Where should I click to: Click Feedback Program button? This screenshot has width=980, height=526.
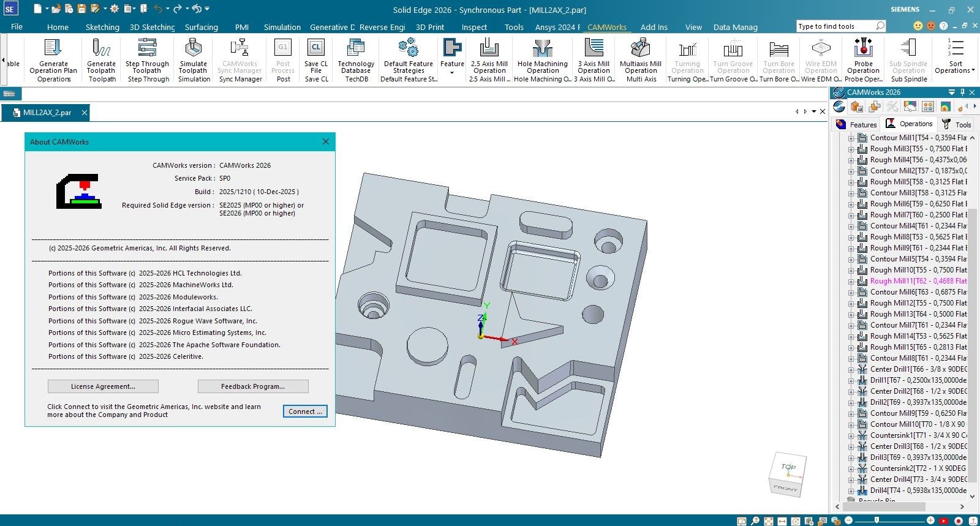(x=253, y=386)
